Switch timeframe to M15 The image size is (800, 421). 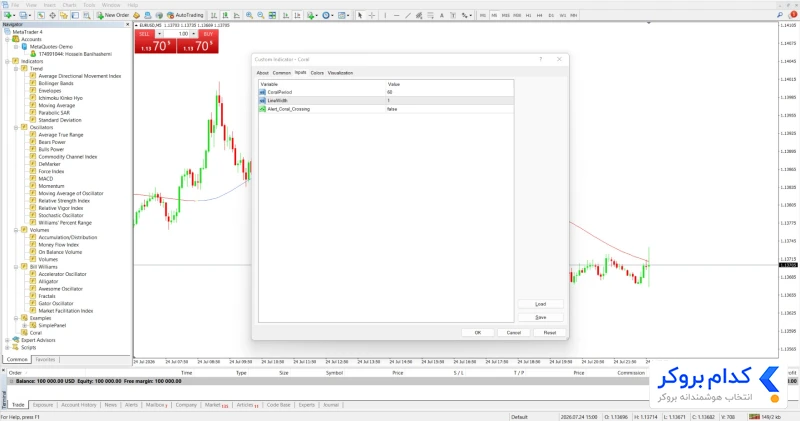tap(505, 15)
